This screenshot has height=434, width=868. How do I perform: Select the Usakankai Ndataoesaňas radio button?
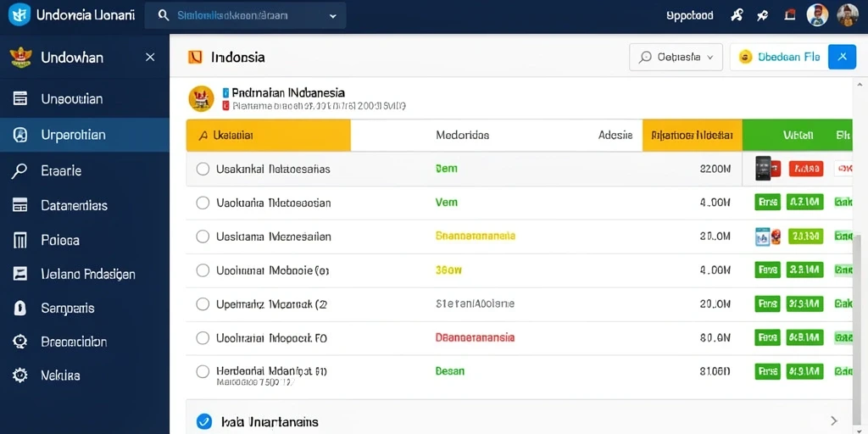203,169
